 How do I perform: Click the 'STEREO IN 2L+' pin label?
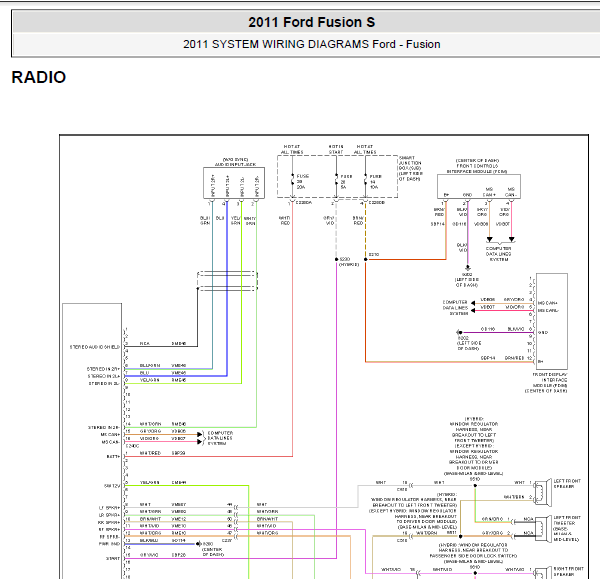pyautogui.click(x=103, y=376)
